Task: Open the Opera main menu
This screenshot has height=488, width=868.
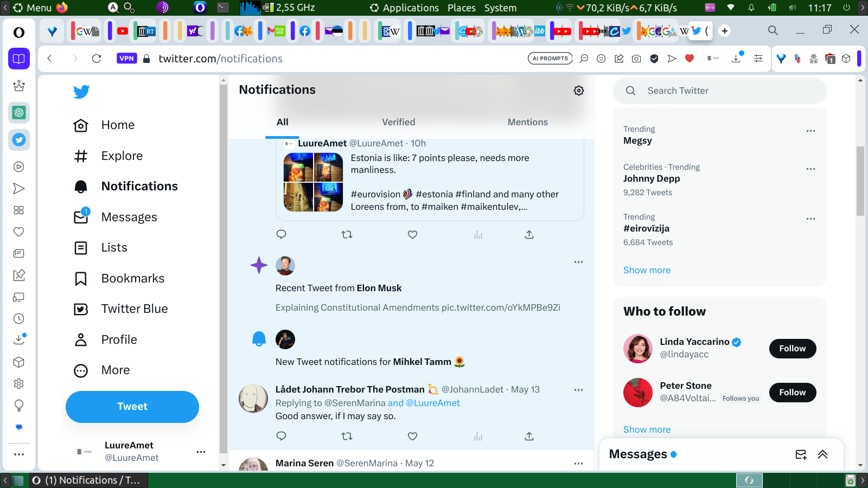Action: point(19,33)
